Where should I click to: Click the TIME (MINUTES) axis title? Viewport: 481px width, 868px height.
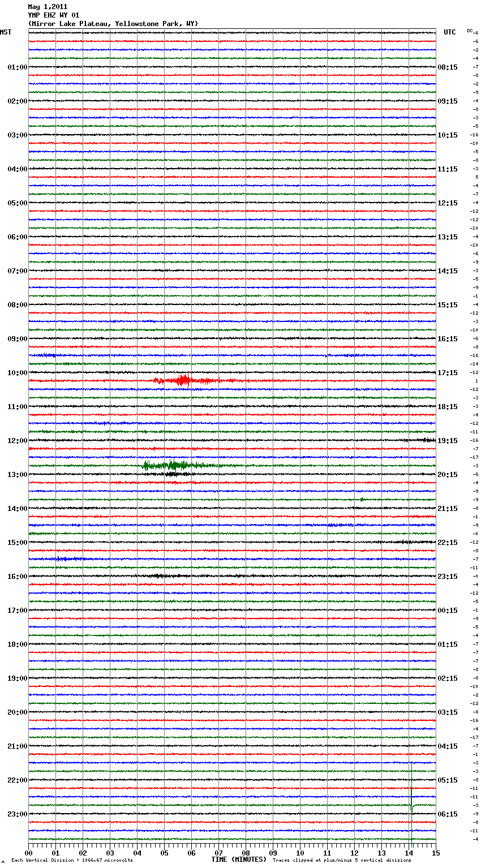(239, 860)
